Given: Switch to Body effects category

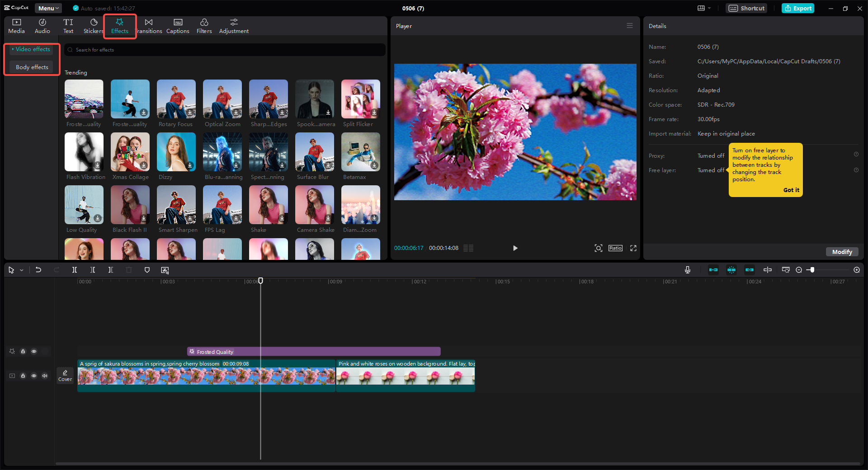Looking at the screenshot, I should (x=32, y=67).
